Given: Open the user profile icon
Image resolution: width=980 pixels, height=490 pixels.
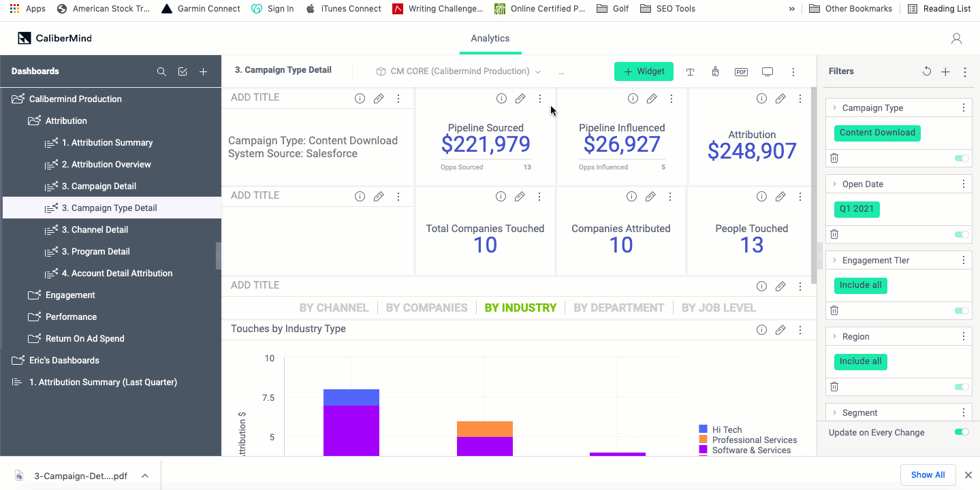Looking at the screenshot, I should point(956,39).
